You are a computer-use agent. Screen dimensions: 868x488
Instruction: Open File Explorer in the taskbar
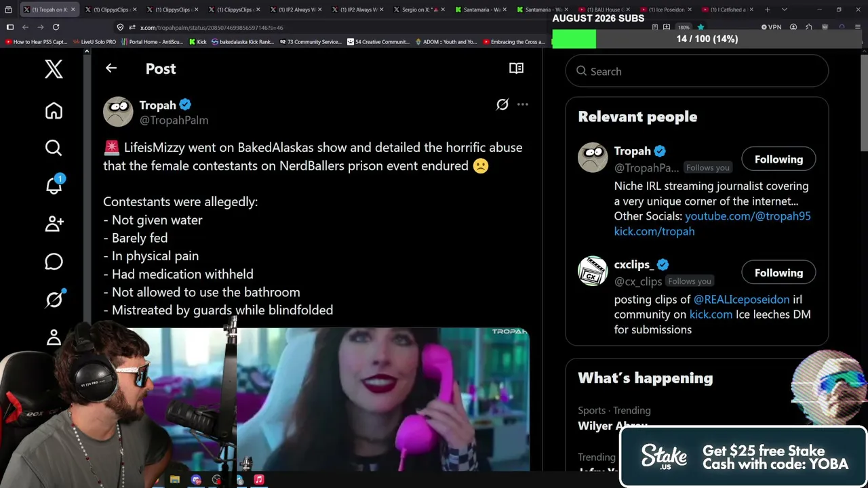point(174,480)
